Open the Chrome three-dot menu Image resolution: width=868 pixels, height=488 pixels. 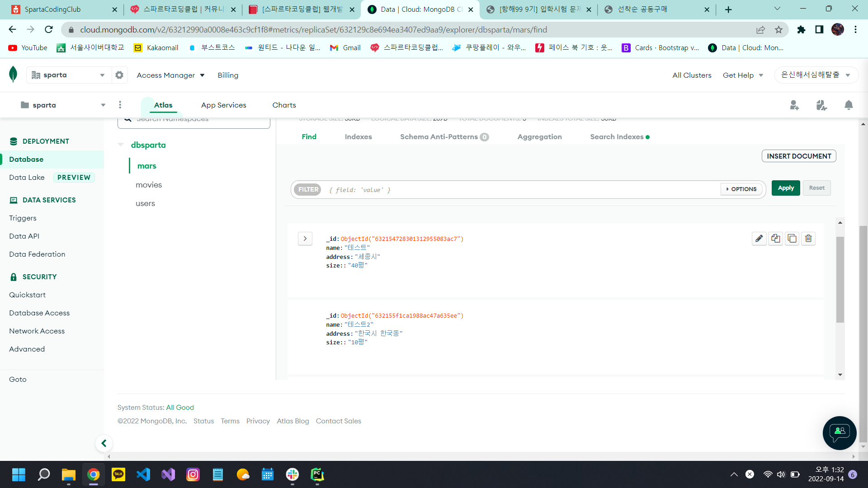click(x=855, y=30)
